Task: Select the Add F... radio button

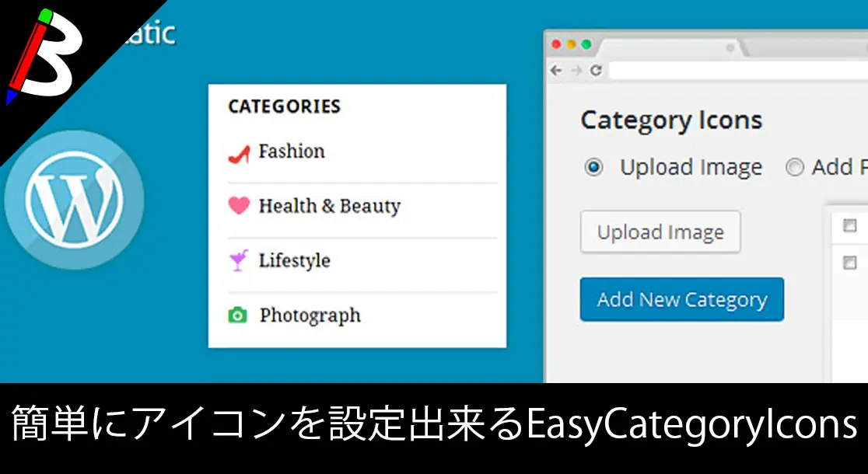Action: pos(794,167)
